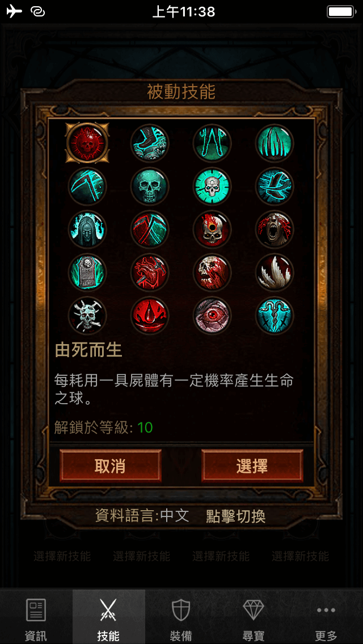The height and width of the screenshot is (644, 363).
Task: Click the 取消 cancel button
Action: coord(111,466)
